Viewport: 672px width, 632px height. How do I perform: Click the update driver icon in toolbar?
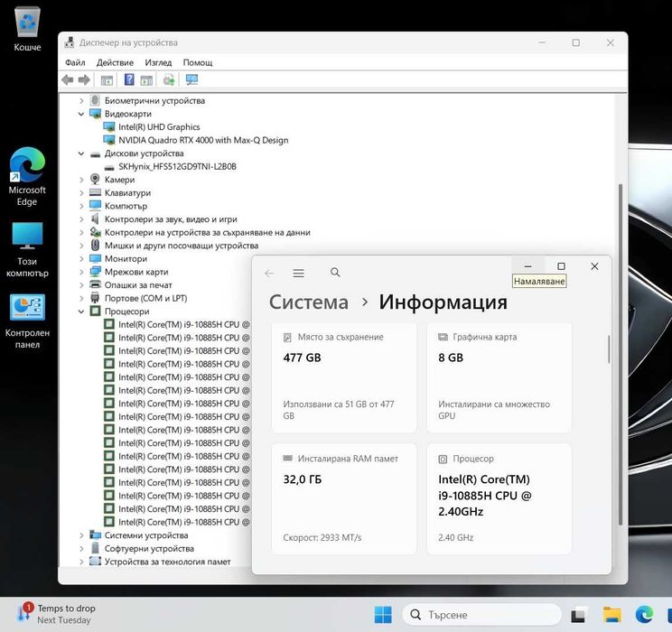point(169,79)
